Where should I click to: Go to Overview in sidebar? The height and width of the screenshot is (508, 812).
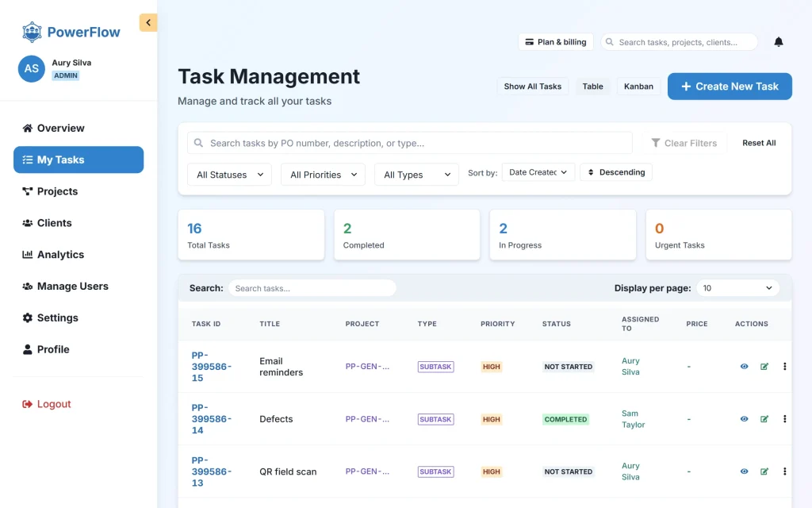(79, 128)
